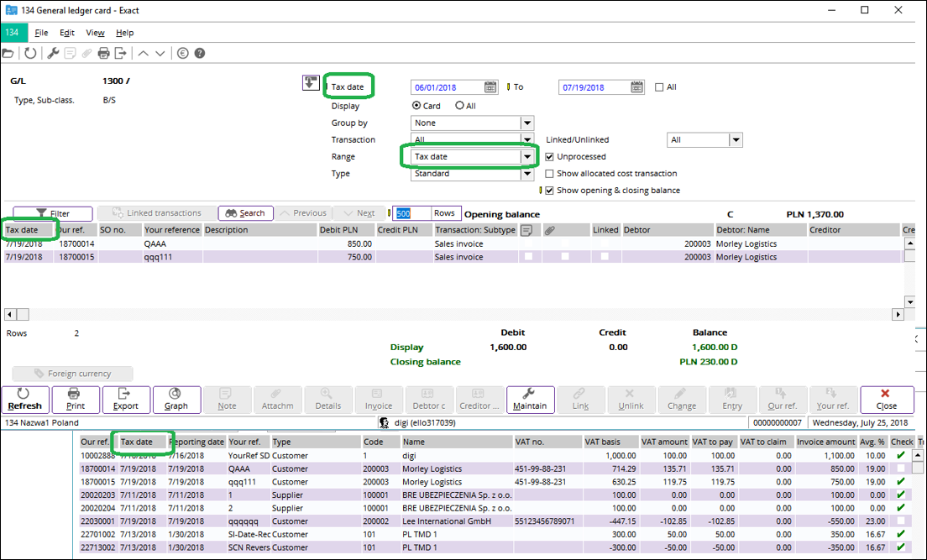Expand the Range Tax date dropdown
The height and width of the screenshot is (560, 927).
[x=526, y=157]
